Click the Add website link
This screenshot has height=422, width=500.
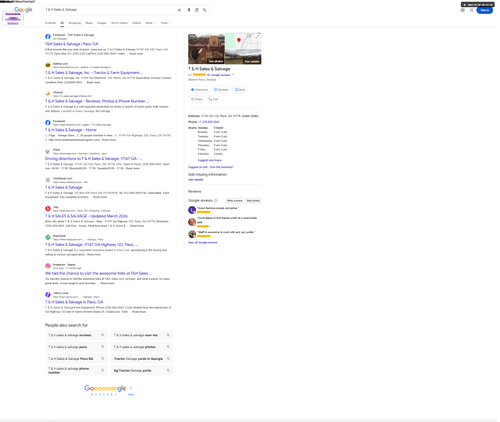(x=196, y=180)
